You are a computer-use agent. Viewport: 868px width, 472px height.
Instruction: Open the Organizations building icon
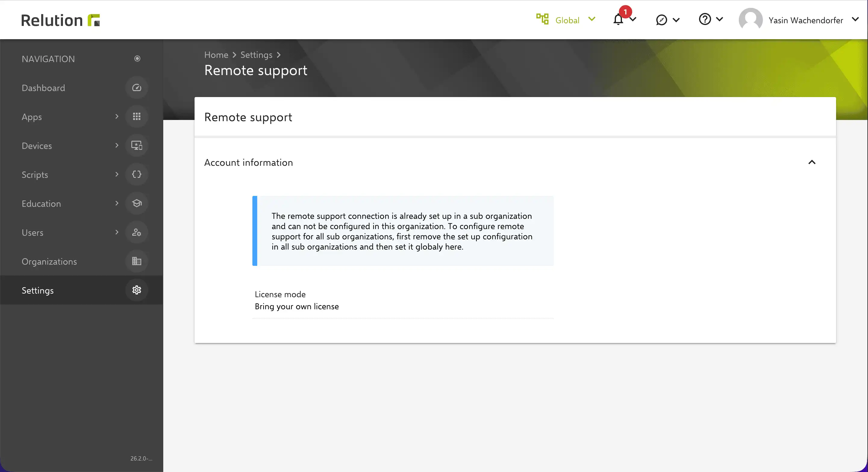[x=137, y=261]
